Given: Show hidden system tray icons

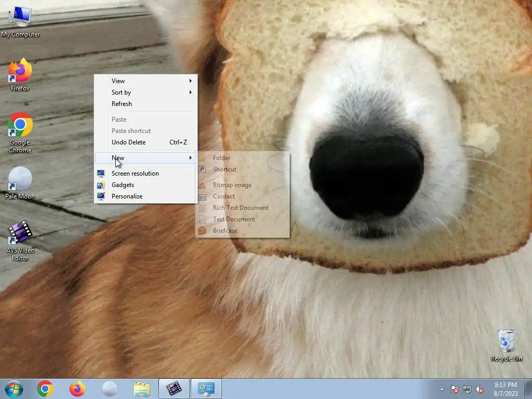Looking at the screenshot, I should (x=442, y=389).
